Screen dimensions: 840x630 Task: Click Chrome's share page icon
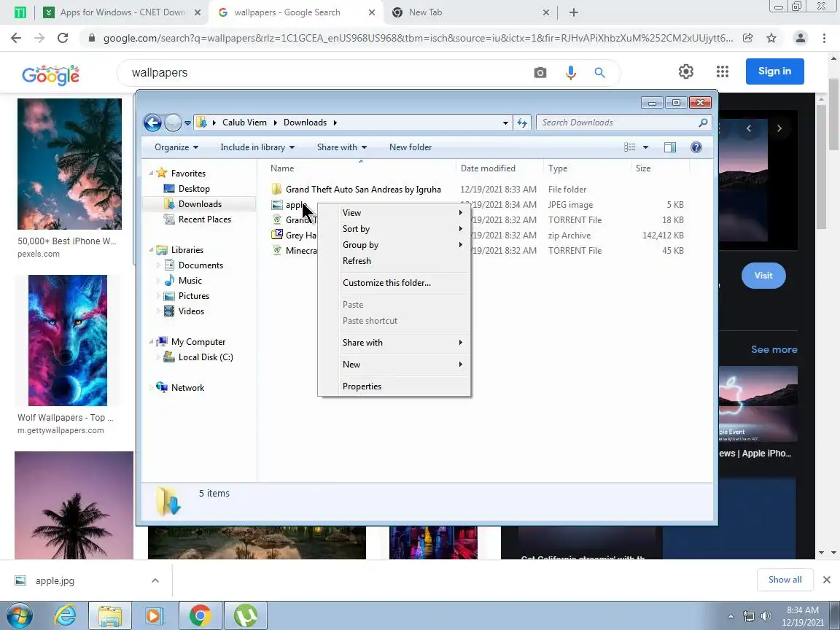point(747,38)
